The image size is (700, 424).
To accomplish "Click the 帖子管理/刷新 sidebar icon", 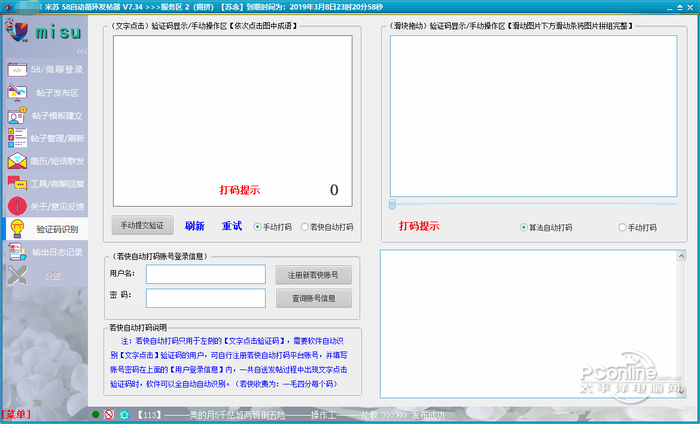I will click(x=17, y=138).
